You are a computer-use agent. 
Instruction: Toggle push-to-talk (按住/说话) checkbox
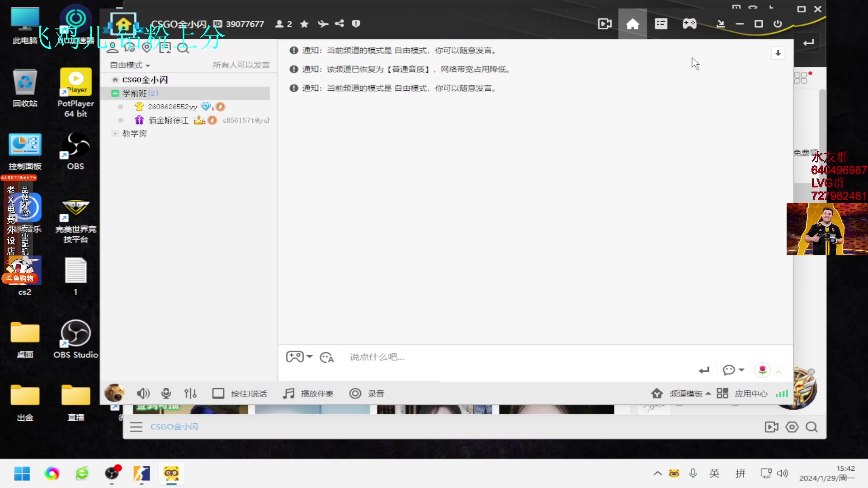pyautogui.click(x=218, y=394)
